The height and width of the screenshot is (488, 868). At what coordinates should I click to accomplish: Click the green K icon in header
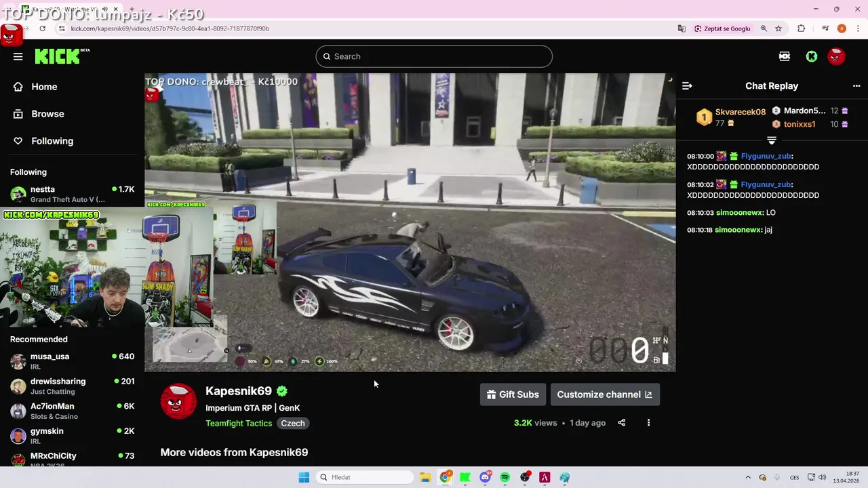812,56
